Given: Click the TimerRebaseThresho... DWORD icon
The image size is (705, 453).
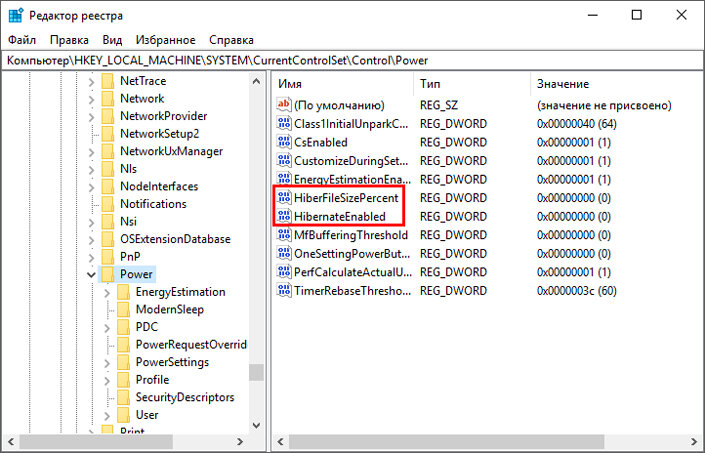Looking at the screenshot, I should [x=284, y=291].
